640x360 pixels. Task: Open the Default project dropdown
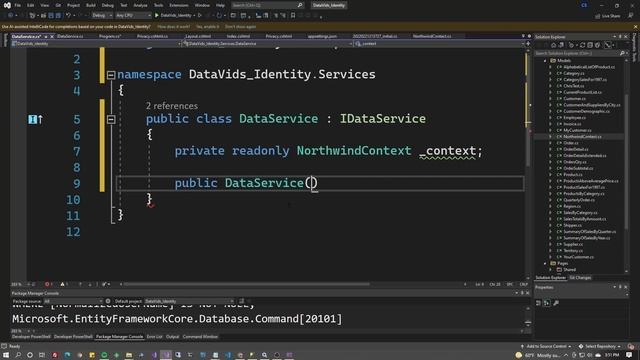(x=189, y=301)
